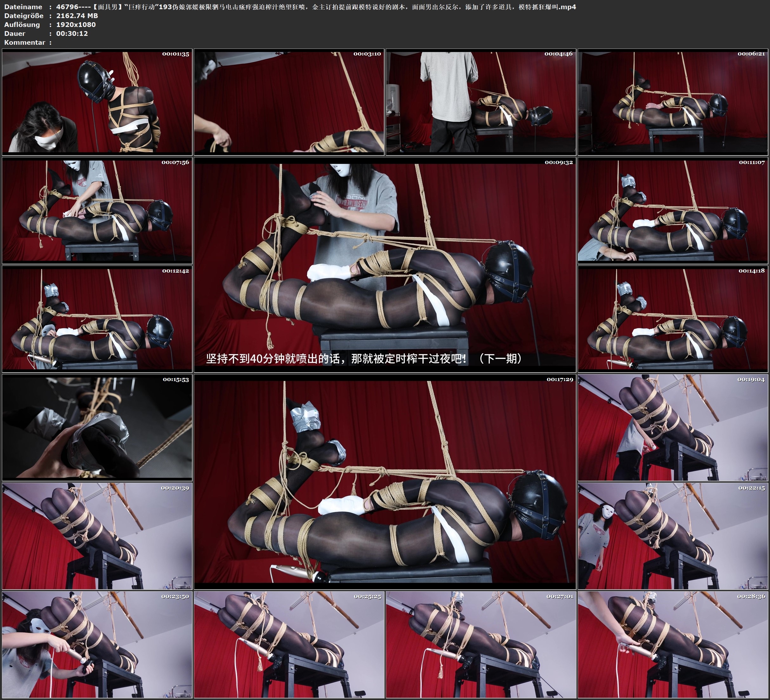Select the thumbnail timestamped 00:07:56

[x=97, y=210]
